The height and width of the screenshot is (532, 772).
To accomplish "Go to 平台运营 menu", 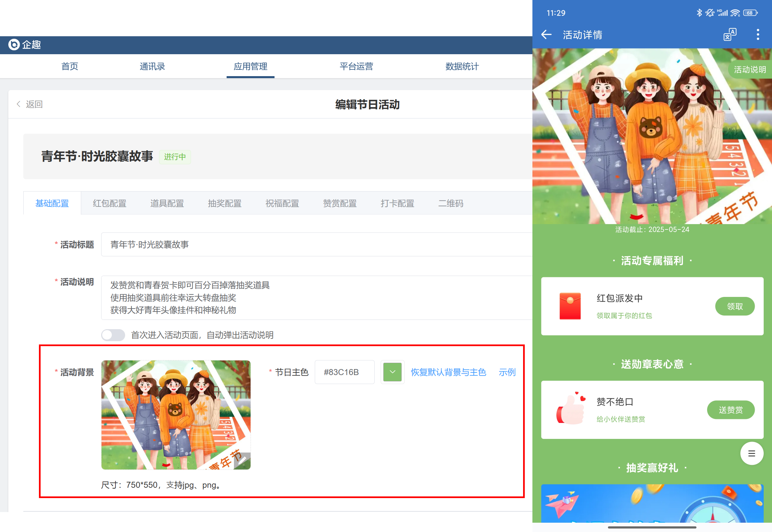I will [356, 66].
